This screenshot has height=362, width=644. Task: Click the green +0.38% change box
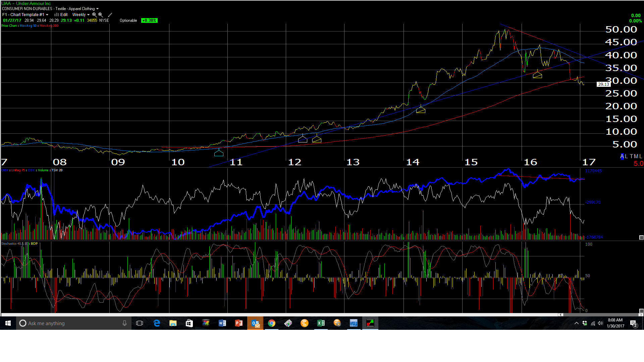tap(149, 20)
